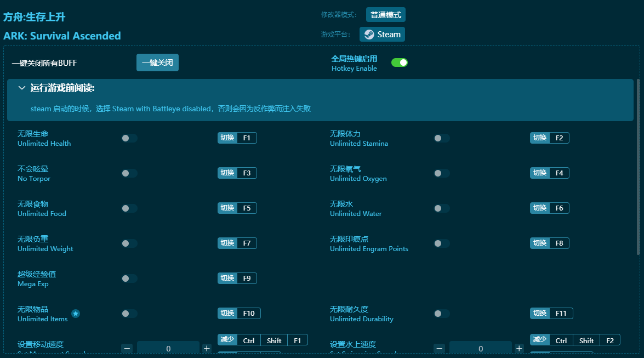Viewport: 644px width, 358px height.
Task: Click minus icon for movement speed
Action: (x=127, y=348)
